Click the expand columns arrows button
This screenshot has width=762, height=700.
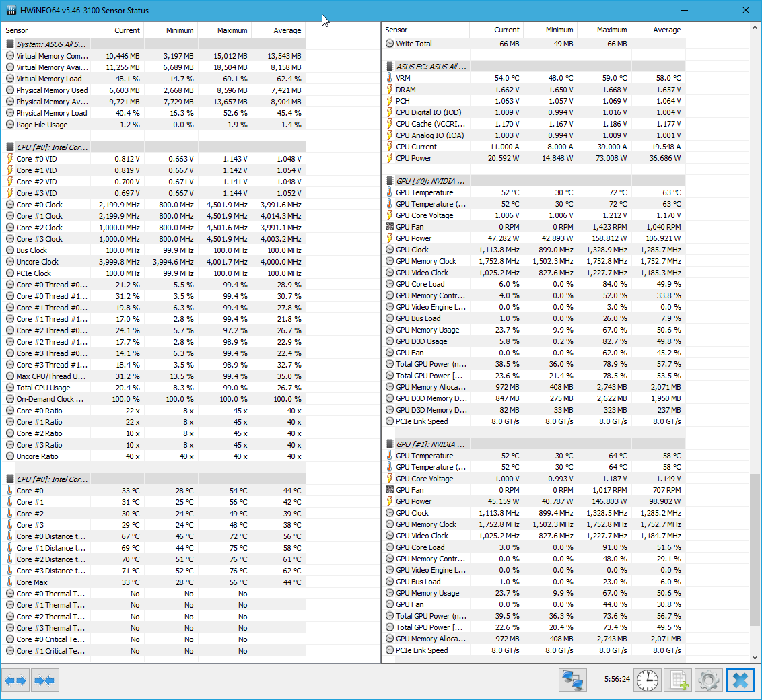point(15,680)
